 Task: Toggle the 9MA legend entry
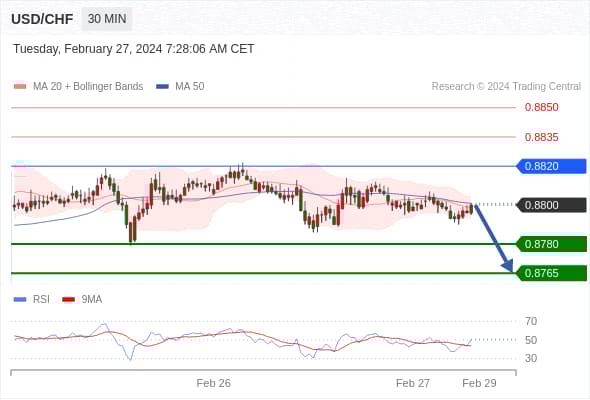pos(82,300)
